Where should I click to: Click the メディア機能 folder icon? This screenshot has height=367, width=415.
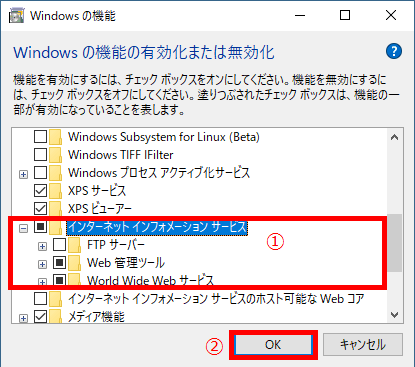(56, 316)
